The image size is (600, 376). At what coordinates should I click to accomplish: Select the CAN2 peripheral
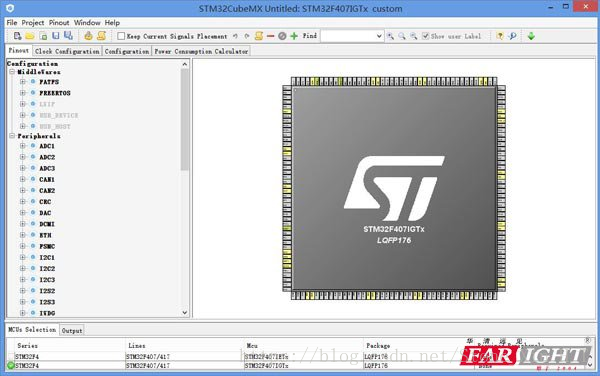[x=47, y=190]
